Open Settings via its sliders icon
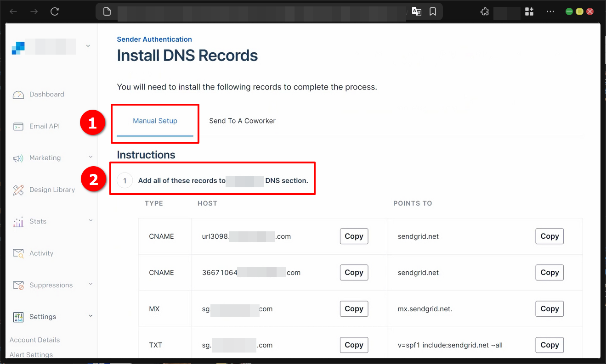Image resolution: width=606 pixels, height=364 pixels. click(x=18, y=316)
